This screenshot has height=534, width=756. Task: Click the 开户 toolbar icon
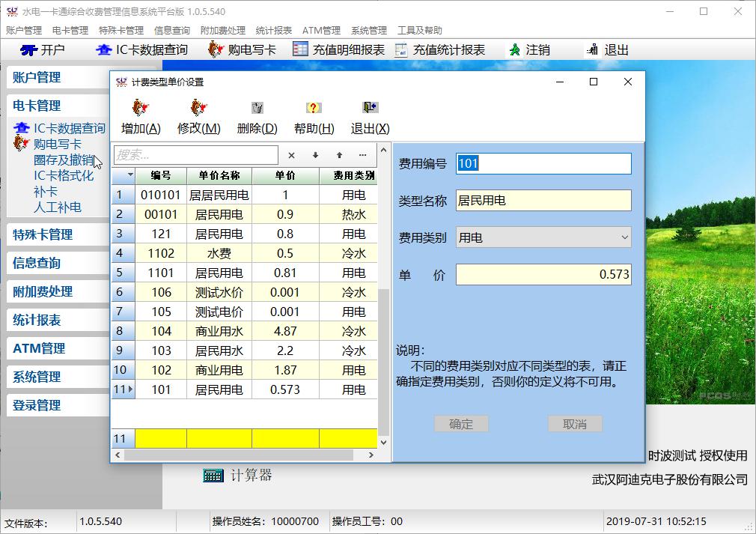point(29,50)
